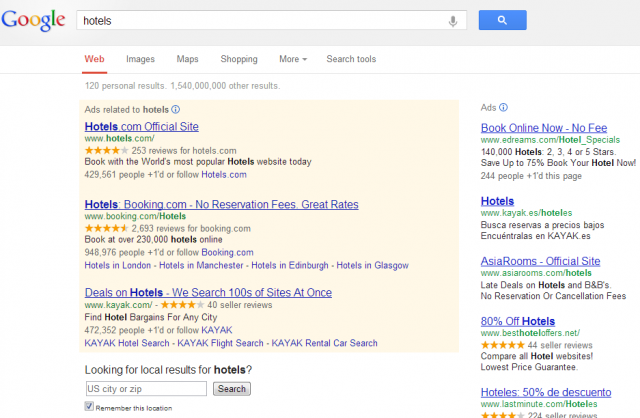Switch to Maps tab
Image resolution: width=640 pixels, height=418 pixels.
coord(187,59)
